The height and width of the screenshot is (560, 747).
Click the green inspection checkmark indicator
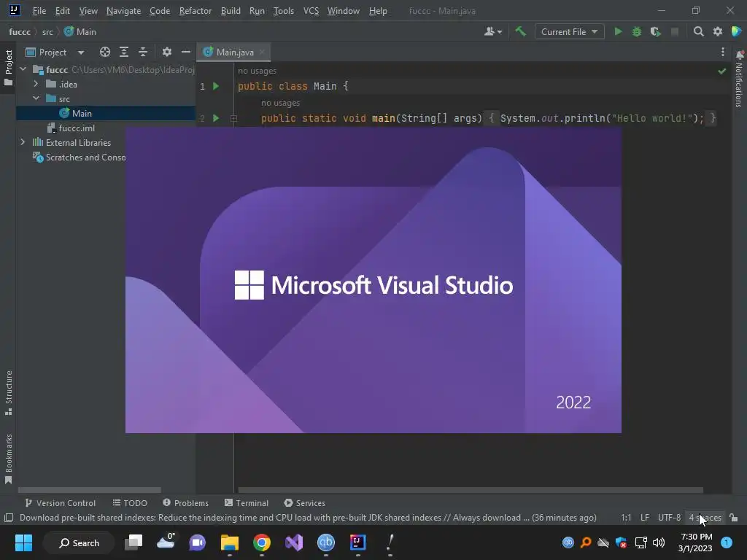722,71
